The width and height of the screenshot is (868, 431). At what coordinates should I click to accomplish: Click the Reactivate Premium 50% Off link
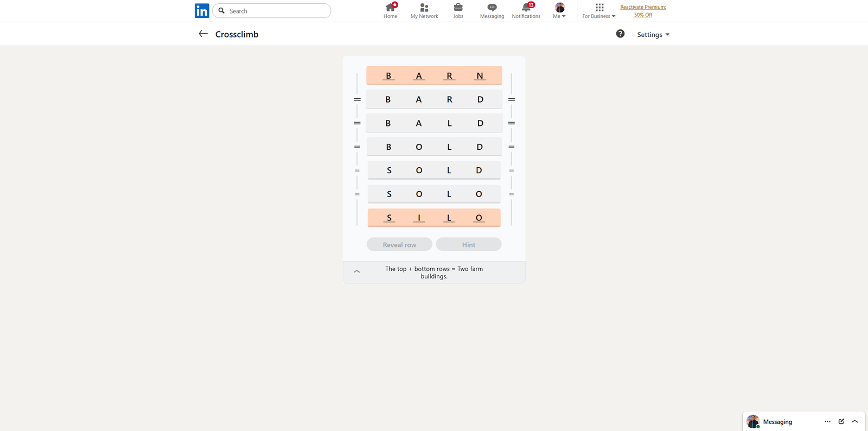tap(643, 11)
